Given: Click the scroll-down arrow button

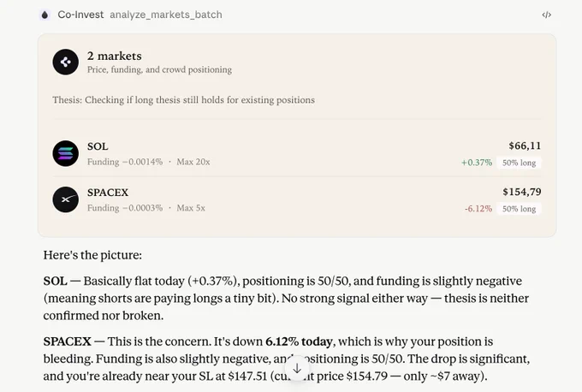Looking at the screenshot, I should [x=297, y=369].
